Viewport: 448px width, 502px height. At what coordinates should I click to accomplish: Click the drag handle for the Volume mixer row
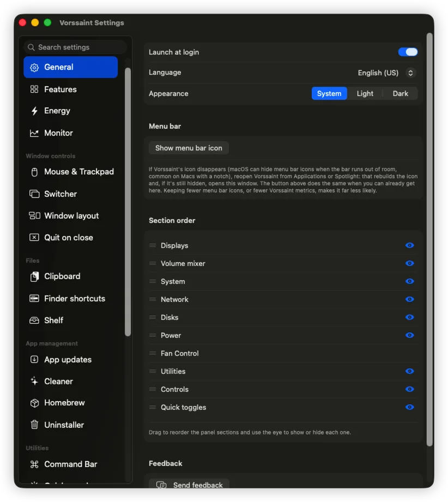(153, 263)
